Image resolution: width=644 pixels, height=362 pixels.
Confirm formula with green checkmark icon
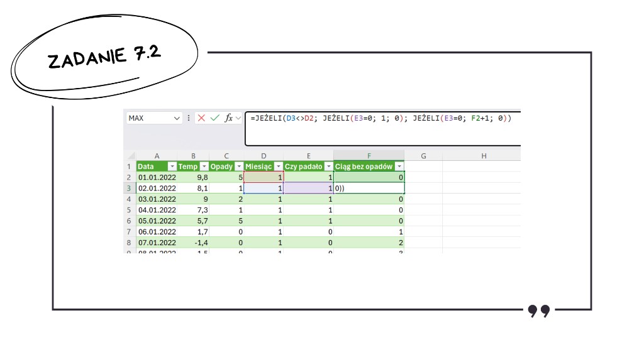click(215, 118)
